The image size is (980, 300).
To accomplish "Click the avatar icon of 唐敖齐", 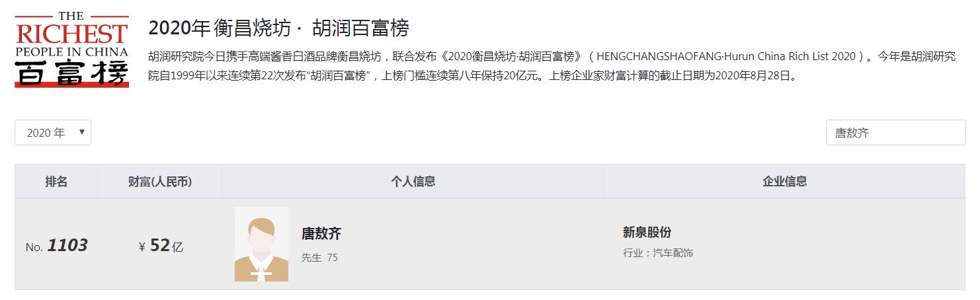I will click(x=261, y=244).
